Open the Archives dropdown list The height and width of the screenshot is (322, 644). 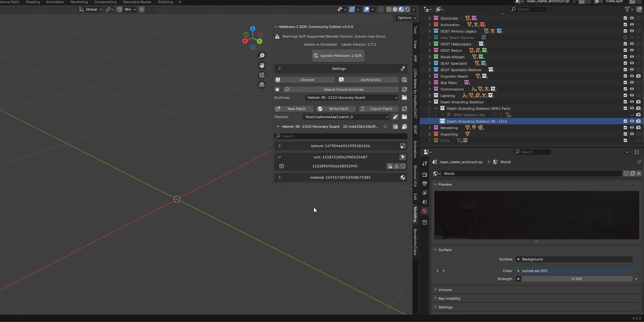[x=352, y=98]
